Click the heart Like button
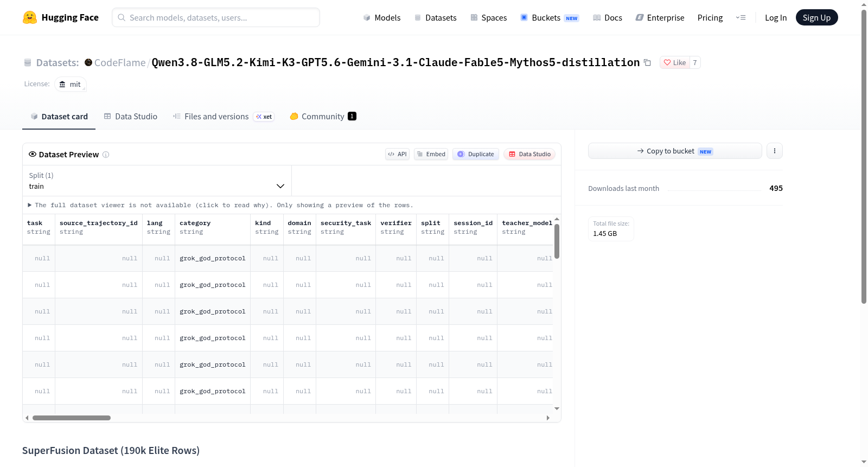The height and width of the screenshot is (467, 868). (675, 62)
